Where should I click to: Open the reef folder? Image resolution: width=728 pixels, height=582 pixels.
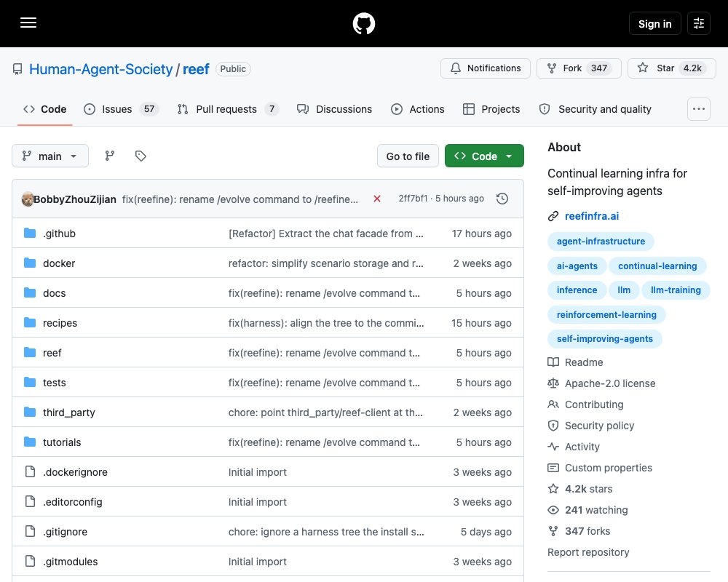52,353
